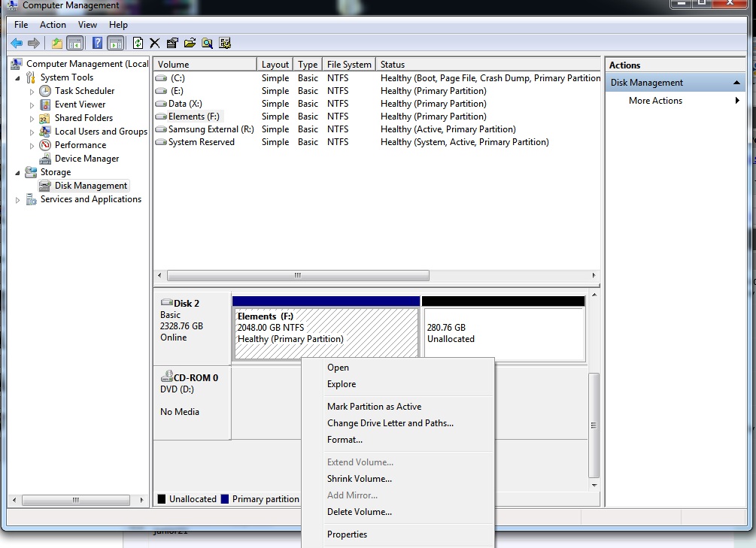The width and height of the screenshot is (756, 548).
Task: Click the Disk 2 drive icon
Action: [167, 303]
